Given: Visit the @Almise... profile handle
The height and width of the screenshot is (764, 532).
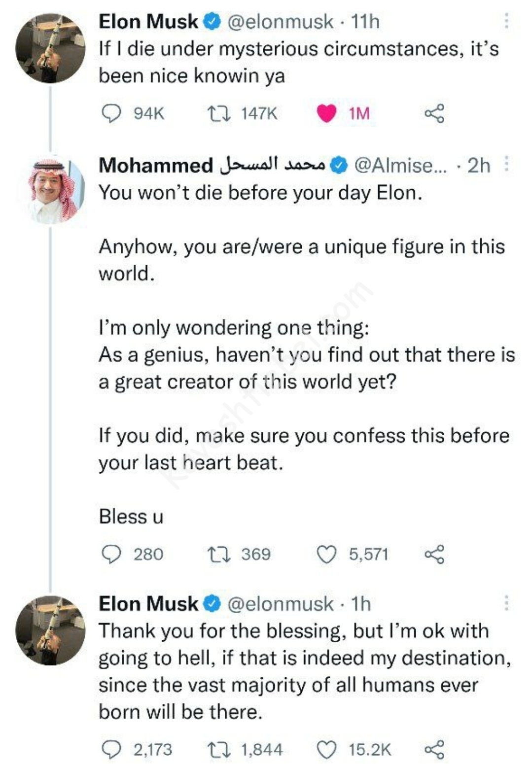Looking at the screenshot, I should (400, 165).
